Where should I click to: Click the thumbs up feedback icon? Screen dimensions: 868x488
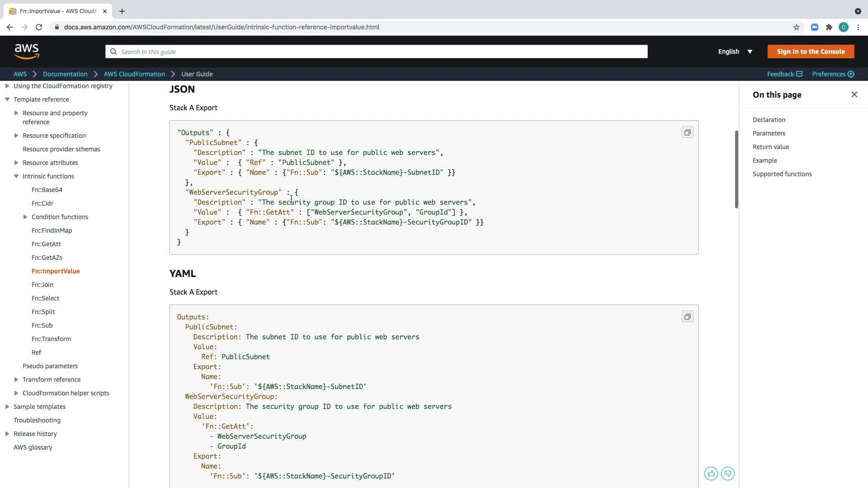[x=711, y=474]
